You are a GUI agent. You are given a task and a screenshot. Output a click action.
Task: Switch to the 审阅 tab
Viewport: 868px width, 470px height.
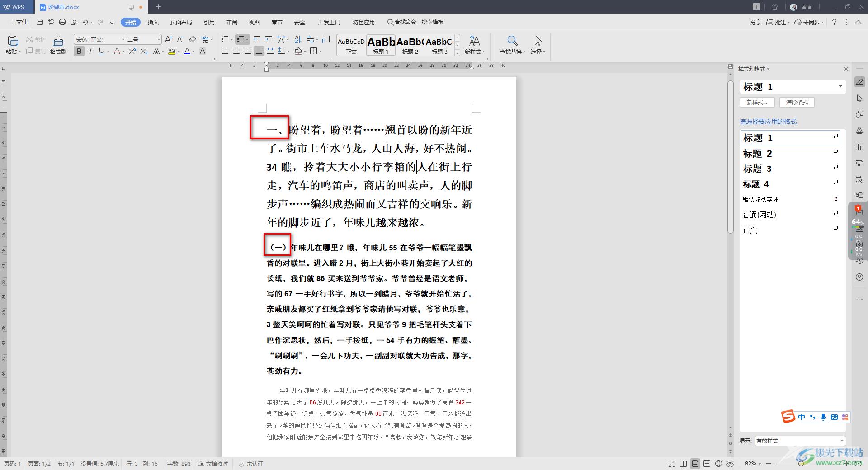(232, 22)
